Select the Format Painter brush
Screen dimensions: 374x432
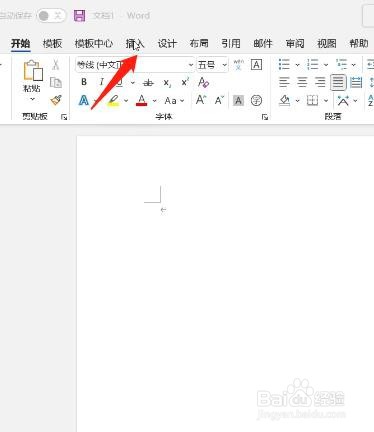56,100
